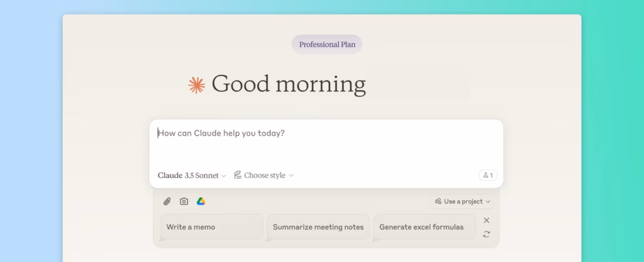Viewport: 644px width, 262px height.
Task: Click the flask feature preview badge
Action: pyautogui.click(x=488, y=175)
